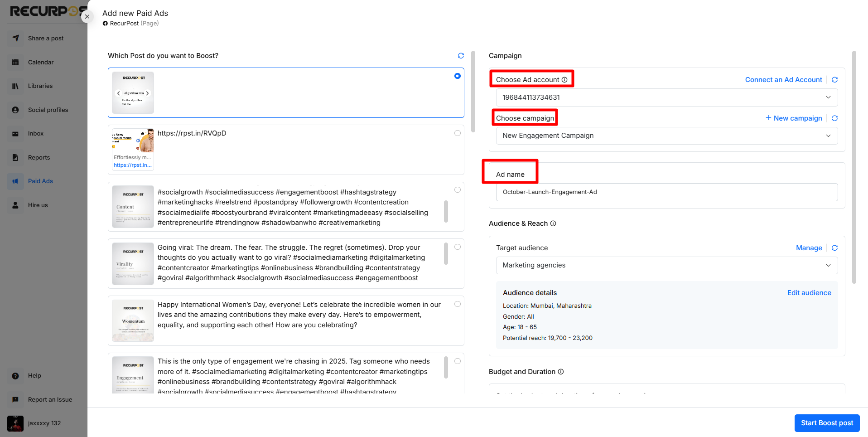The image size is (868, 437).
Task: Click the refresh icon beside post list heading
Action: click(461, 56)
